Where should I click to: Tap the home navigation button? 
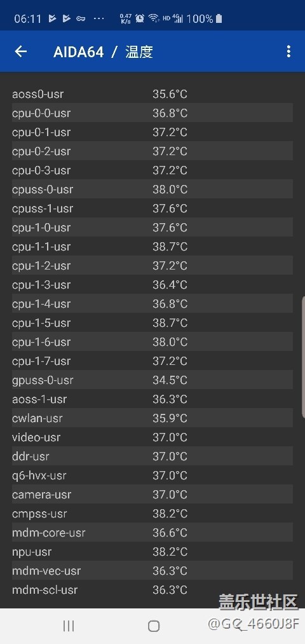tap(154, 626)
